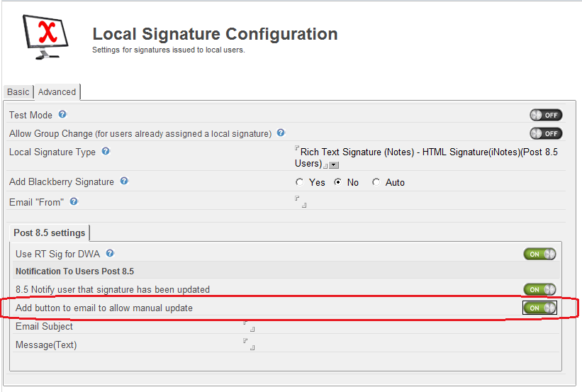Select No for Blackberry Signature
The width and height of the screenshot is (582, 392).
click(338, 182)
